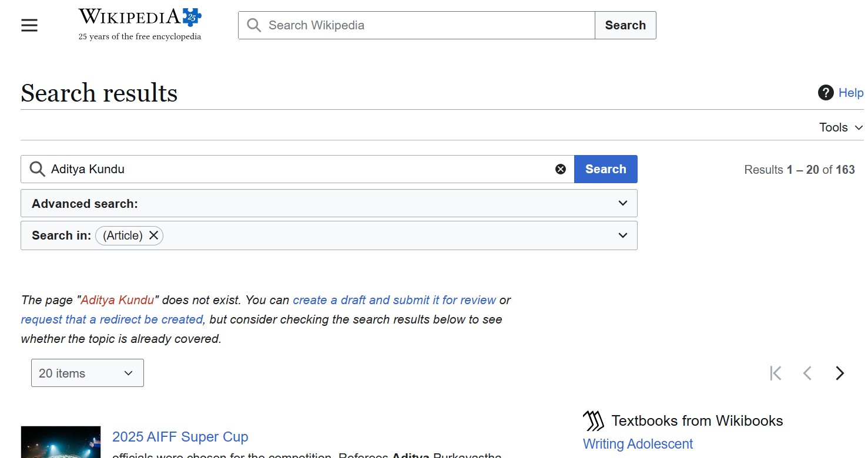Click the header Search button

(x=625, y=25)
